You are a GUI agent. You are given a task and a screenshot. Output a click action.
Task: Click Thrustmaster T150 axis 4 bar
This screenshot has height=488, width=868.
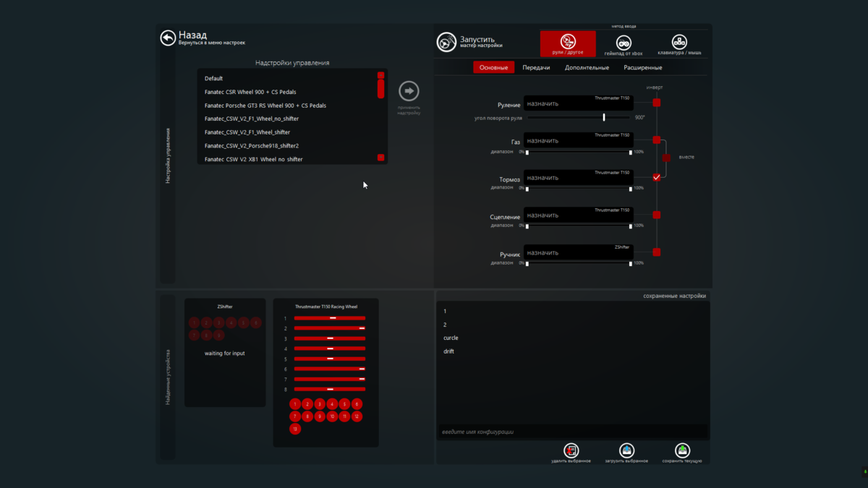tap(330, 348)
